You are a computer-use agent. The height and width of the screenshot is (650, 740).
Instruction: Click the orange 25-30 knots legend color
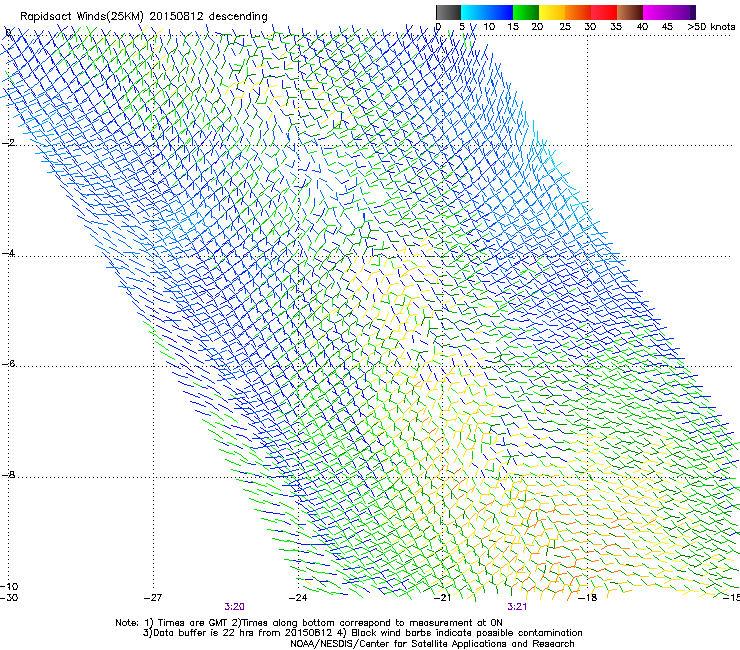(578, 12)
